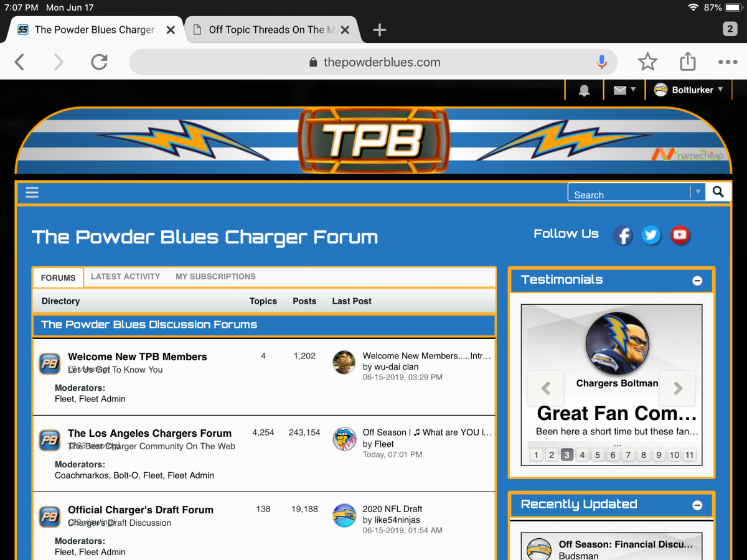Open moderator Bolt-O profile

coord(127,475)
